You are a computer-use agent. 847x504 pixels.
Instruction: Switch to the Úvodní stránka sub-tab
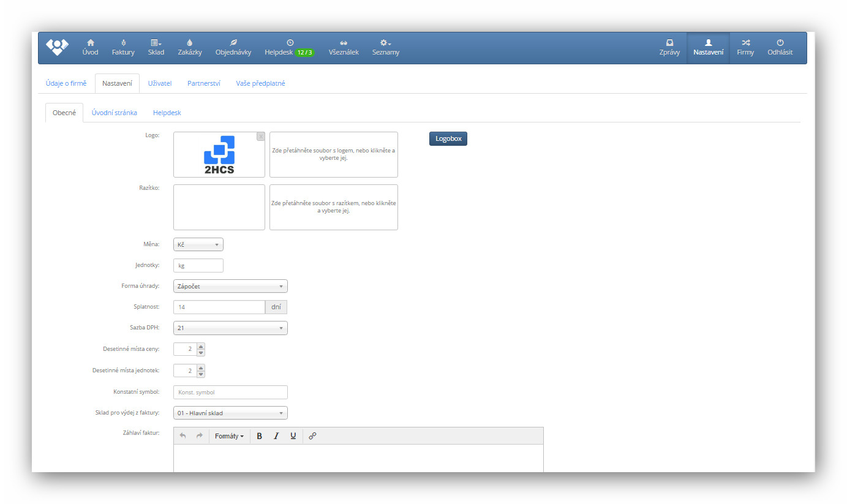click(x=114, y=113)
